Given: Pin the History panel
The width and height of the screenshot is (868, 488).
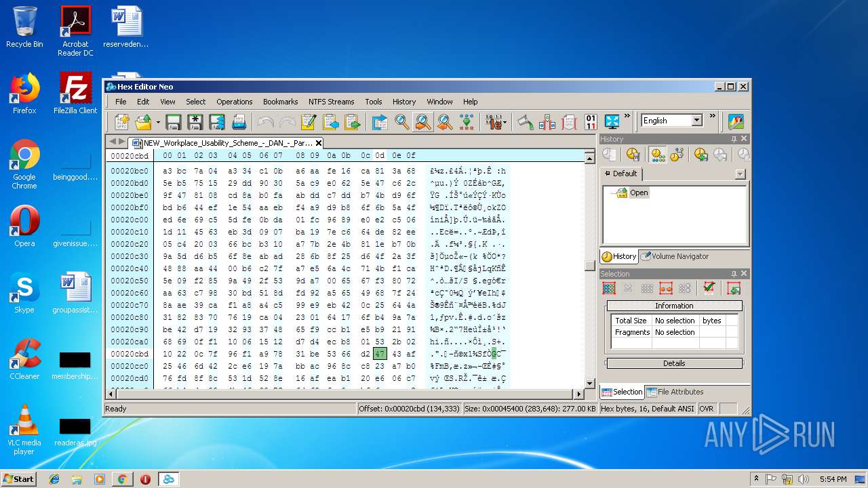Looking at the screenshot, I should click(734, 139).
